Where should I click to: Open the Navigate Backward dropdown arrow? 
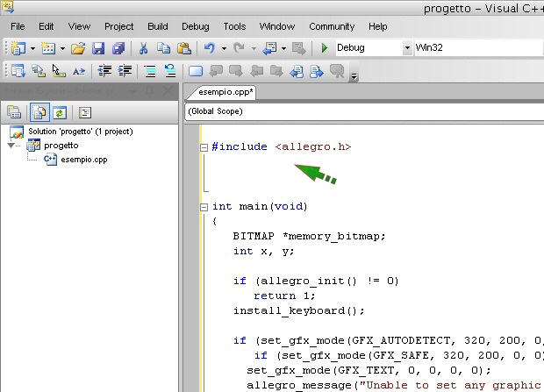(x=283, y=48)
